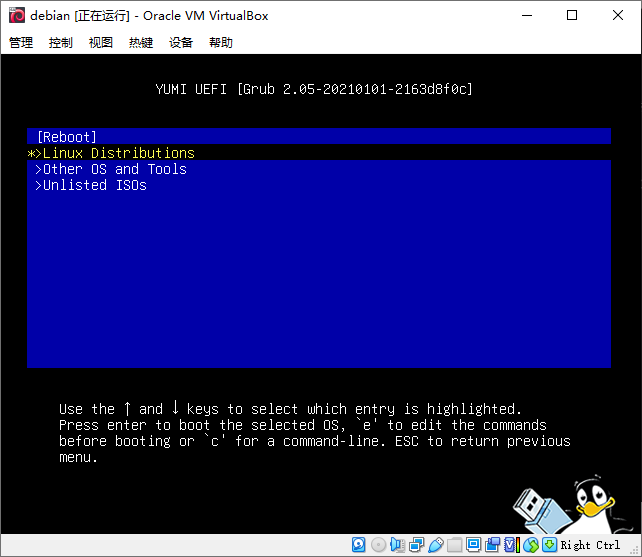Screen dimensions: 642x557
Task: Select Other OS and Tools entry
Action: [x=319, y=169]
